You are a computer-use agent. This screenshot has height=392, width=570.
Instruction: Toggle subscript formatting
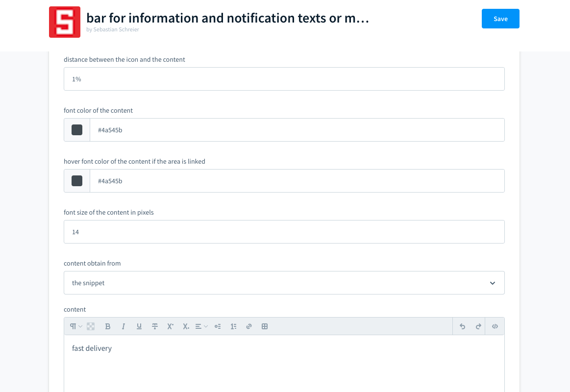click(x=186, y=326)
